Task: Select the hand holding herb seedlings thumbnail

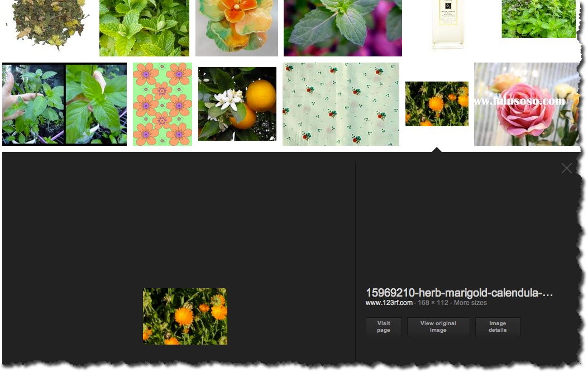Action: 64,103
